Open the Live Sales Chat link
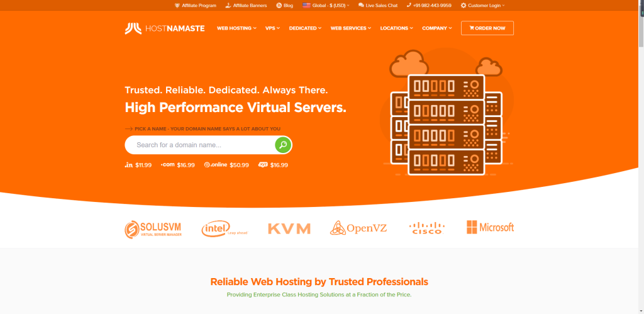Image resolution: width=644 pixels, height=314 pixels. pyautogui.click(x=382, y=5)
